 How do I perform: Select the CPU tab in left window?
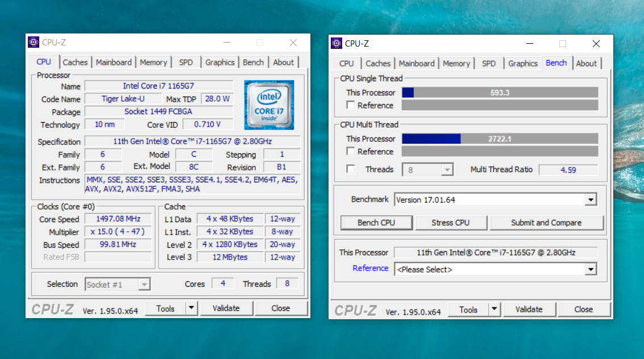click(44, 61)
